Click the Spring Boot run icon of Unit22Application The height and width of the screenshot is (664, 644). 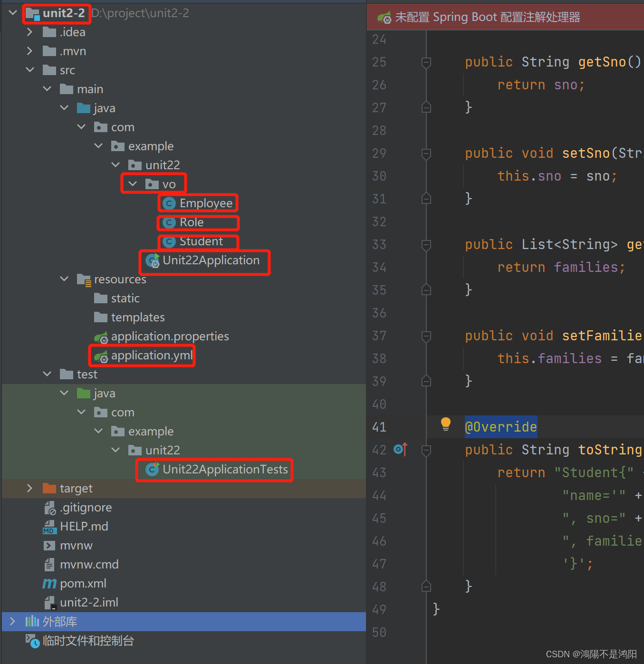coord(152,260)
